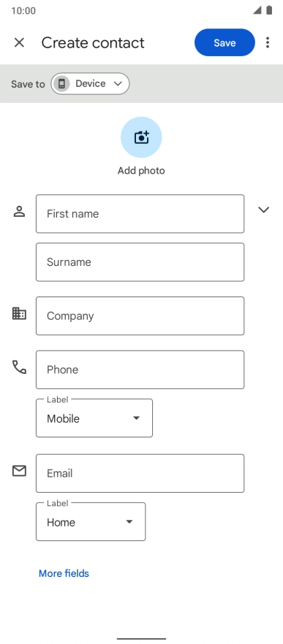Expand additional name fields chevron
The height and width of the screenshot is (644, 283).
[x=264, y=210]
